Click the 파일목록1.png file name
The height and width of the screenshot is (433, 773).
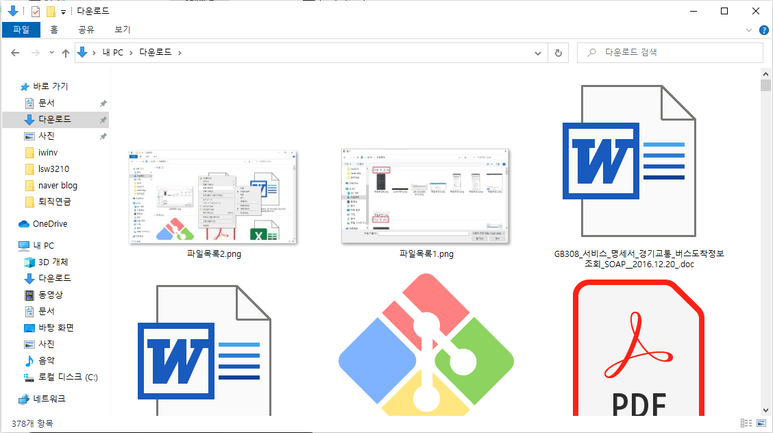pos(426,254)
